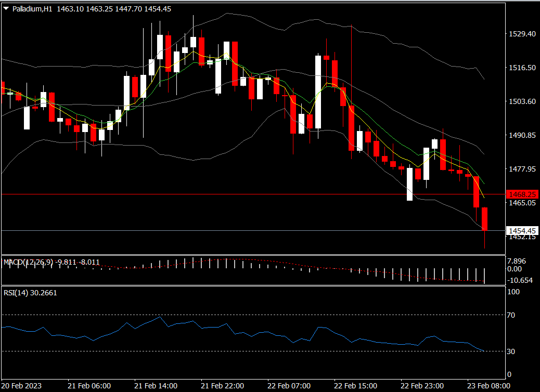This screenshot has height=392, width=540.
Task: Click the 22 Feb 07:00 time label
Action: 289,386
